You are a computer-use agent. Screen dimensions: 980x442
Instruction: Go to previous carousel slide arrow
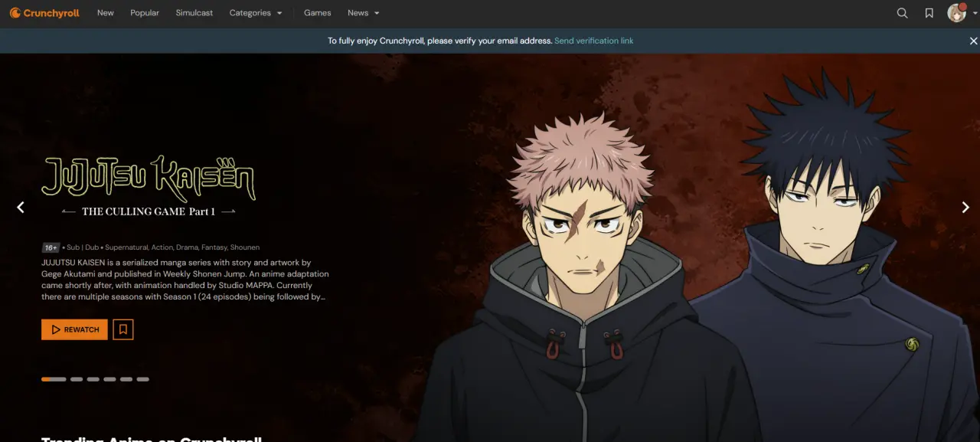tap(21, 207)
